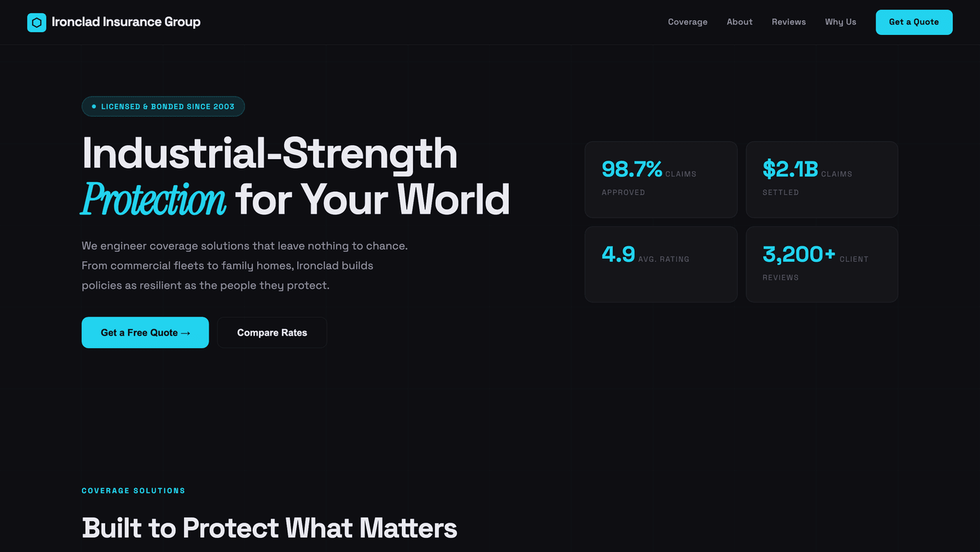Screen dimensions: 980x552
Task: Go to the Coverage nav item
Action: click(x=687, y=22)
